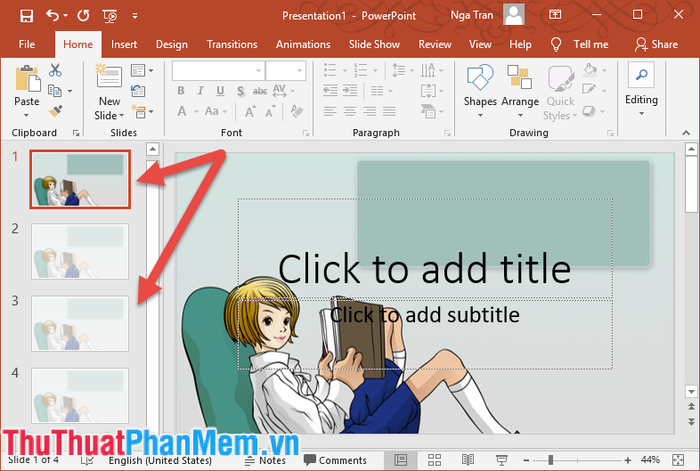
Task: Open the Transitions tab
Action: click(232, 44)
